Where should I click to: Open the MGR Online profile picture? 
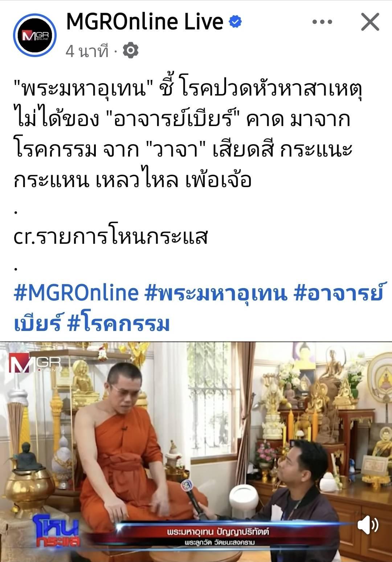pyautogui.click(x=34, y=35)
